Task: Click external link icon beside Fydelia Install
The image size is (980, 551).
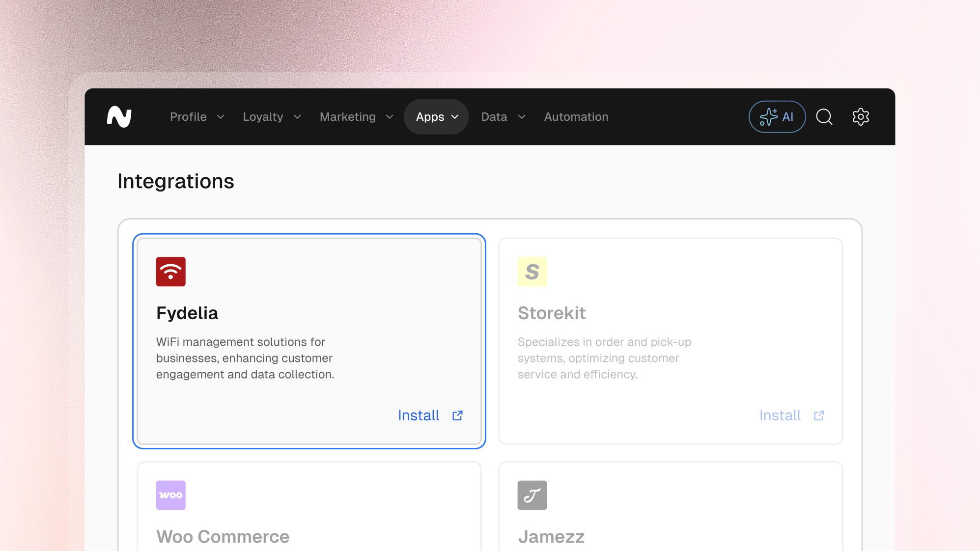Action: tap(457, 415)
